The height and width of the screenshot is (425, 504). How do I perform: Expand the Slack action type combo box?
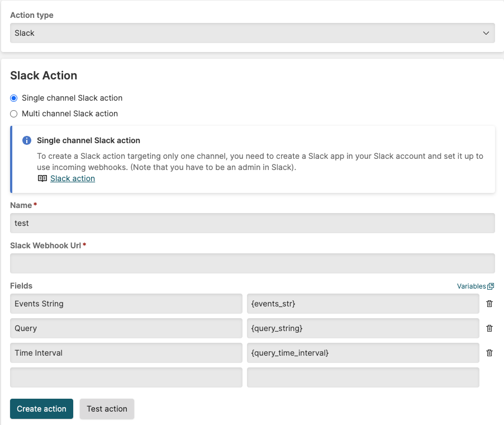pos(251,33)
